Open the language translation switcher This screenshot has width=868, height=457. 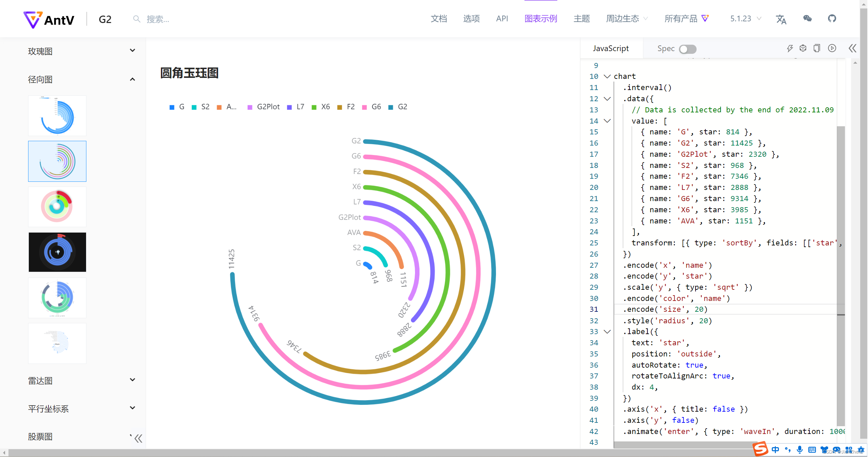[781, 19]
